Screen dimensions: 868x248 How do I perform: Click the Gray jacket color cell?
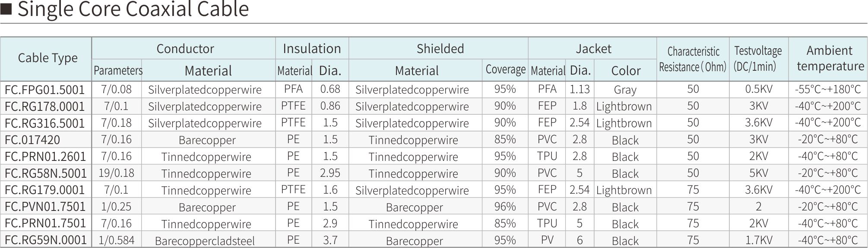click(x=625, y=90)
